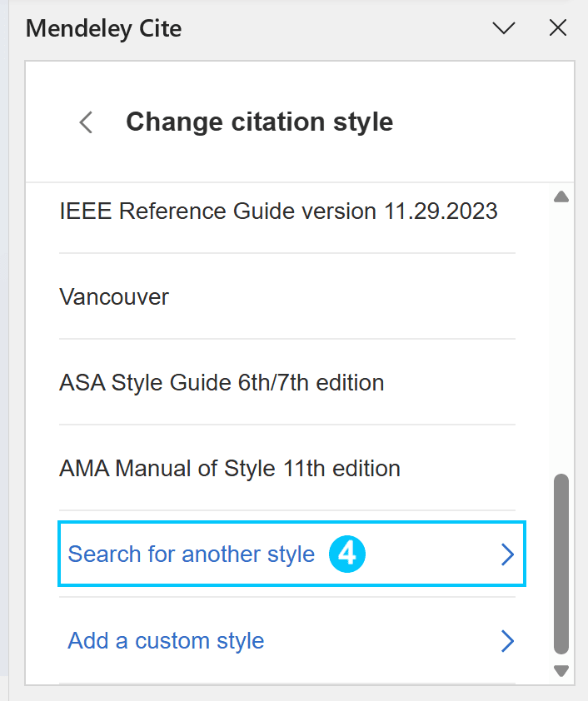Choose the Vancouver citation style

coord(114,297)
